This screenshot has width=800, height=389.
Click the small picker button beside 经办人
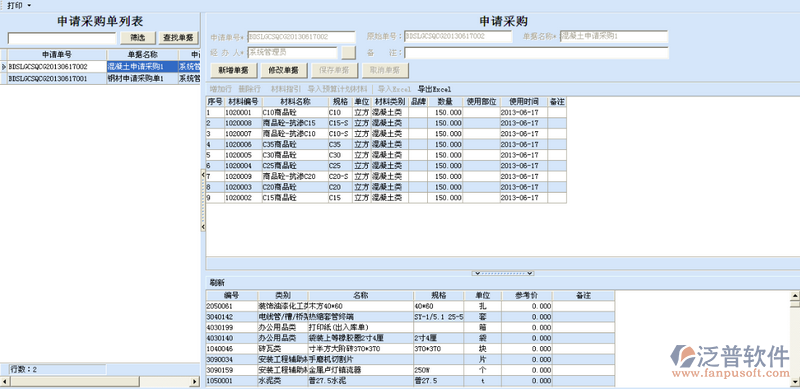point(348,53)
